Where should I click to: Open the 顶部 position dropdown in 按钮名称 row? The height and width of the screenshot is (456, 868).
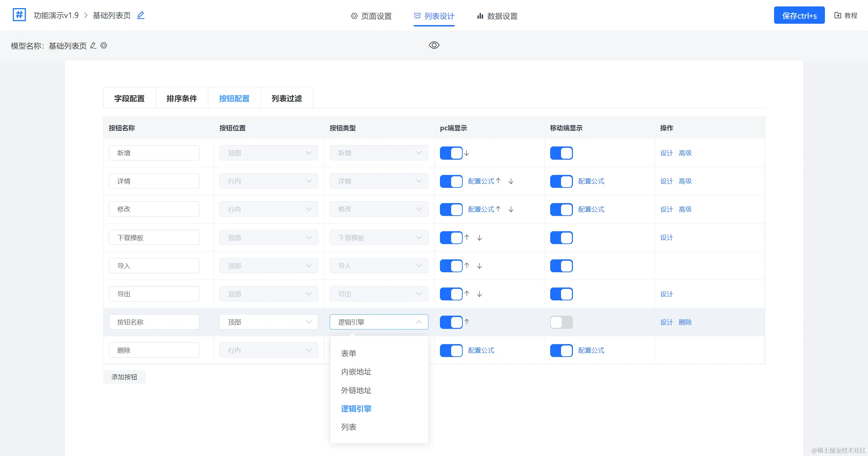point(268,322)
